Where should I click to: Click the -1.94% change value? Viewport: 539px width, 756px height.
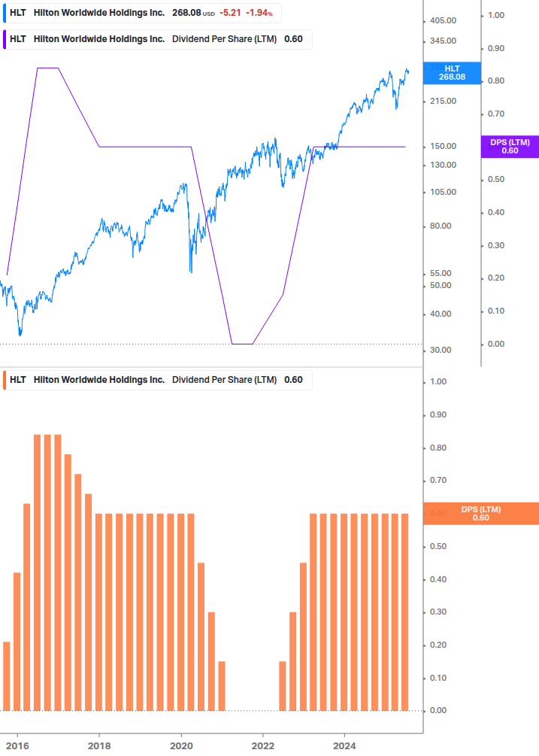[259, 13]
